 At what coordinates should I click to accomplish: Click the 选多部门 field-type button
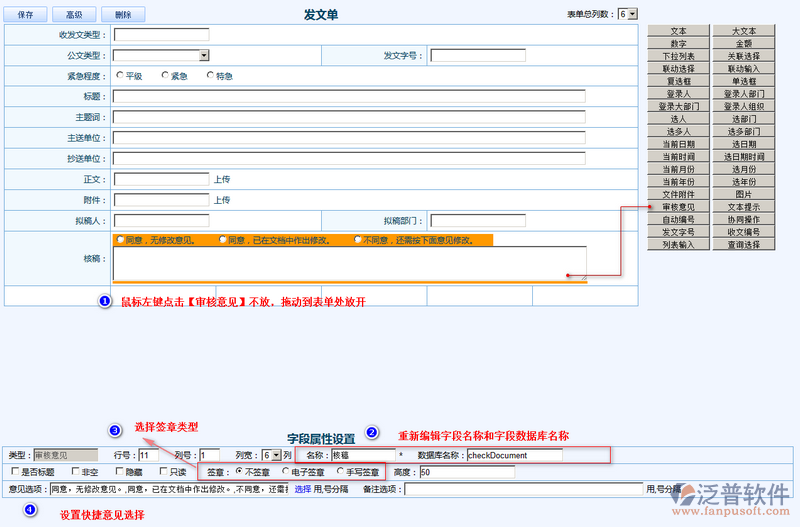coord(744,131)
